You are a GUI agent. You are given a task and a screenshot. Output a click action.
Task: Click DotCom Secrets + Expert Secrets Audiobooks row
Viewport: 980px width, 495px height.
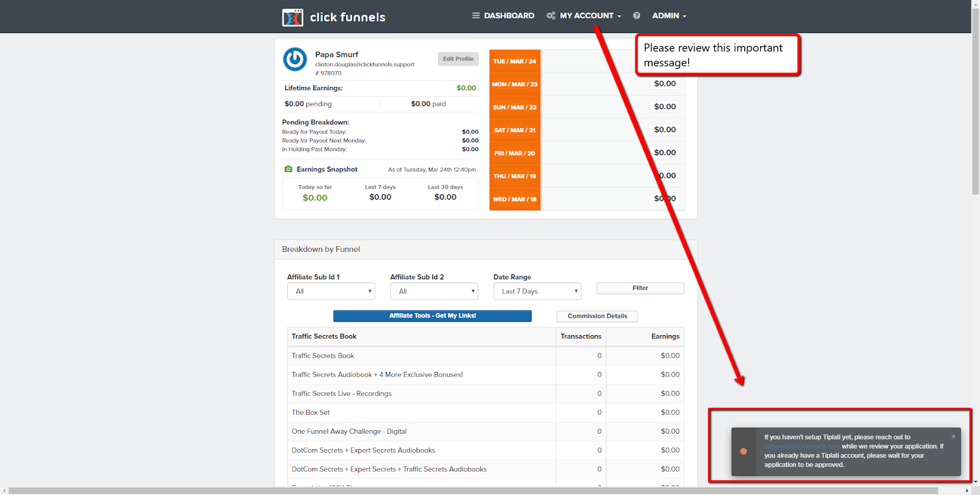click(x=486, y=451)
